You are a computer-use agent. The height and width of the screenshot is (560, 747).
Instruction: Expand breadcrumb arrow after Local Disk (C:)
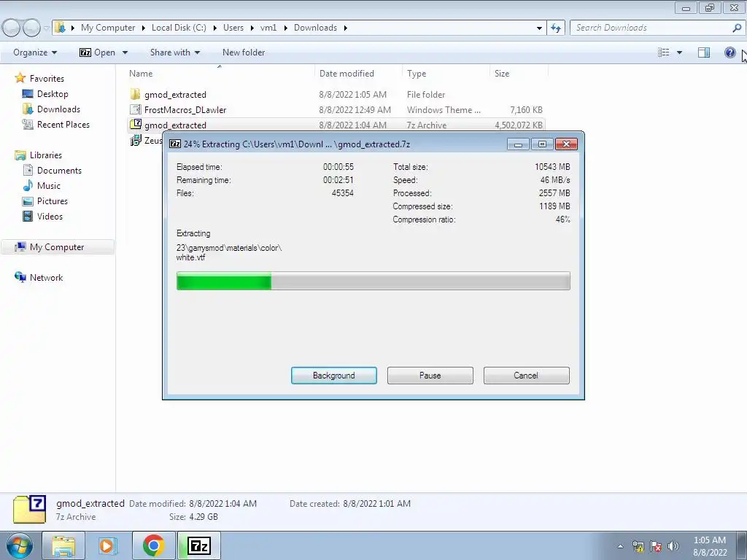[214, 28]
